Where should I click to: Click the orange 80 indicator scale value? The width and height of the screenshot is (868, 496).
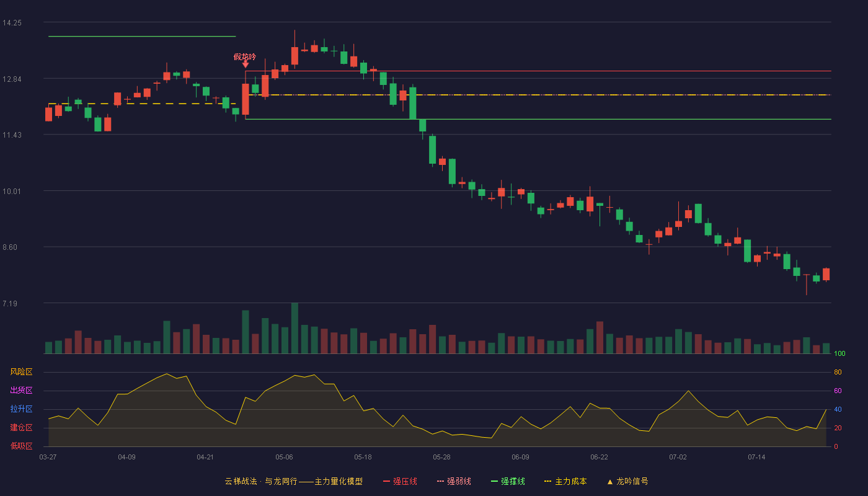838,372
